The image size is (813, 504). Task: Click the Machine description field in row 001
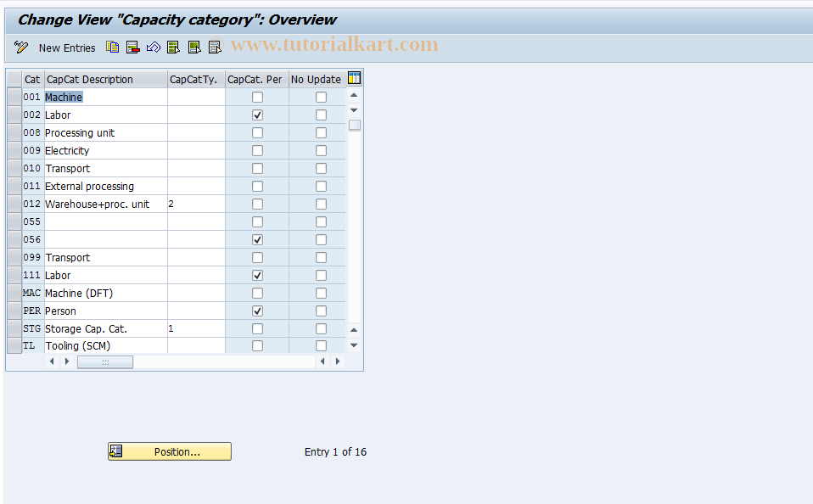point(106,97)
